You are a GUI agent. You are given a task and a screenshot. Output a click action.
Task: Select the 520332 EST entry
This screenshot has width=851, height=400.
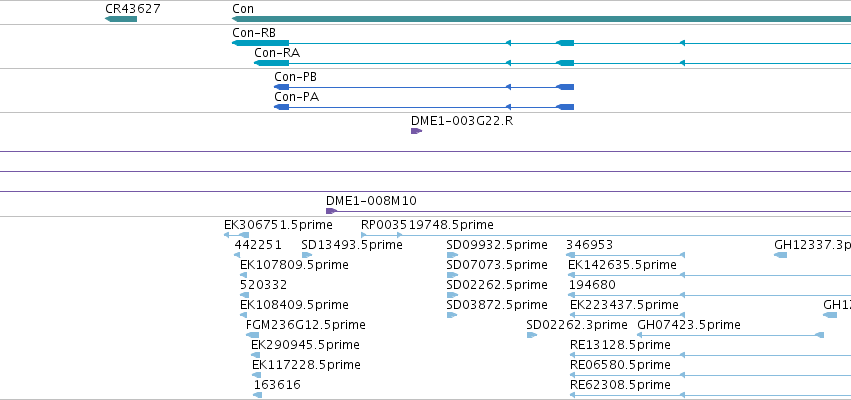coord(263,285)
